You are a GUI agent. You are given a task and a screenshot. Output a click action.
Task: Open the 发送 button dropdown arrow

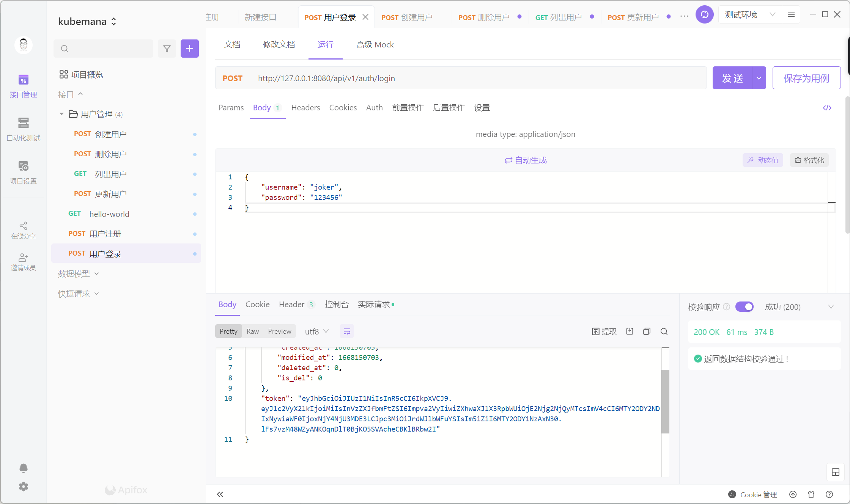pos(759,78)
